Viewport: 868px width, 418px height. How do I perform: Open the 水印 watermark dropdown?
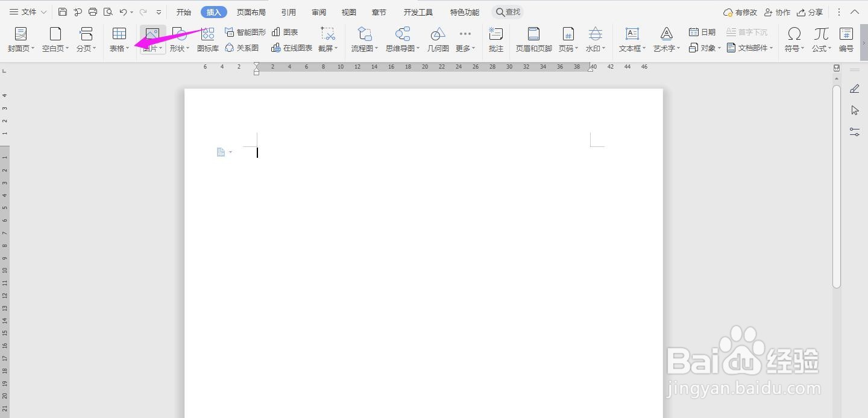click(x=596, y=40)
